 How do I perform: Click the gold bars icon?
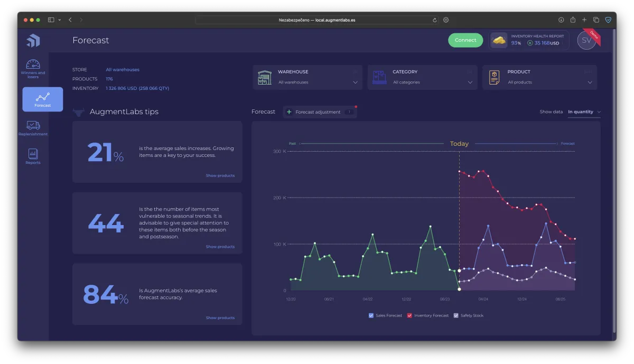pos(499,40)
